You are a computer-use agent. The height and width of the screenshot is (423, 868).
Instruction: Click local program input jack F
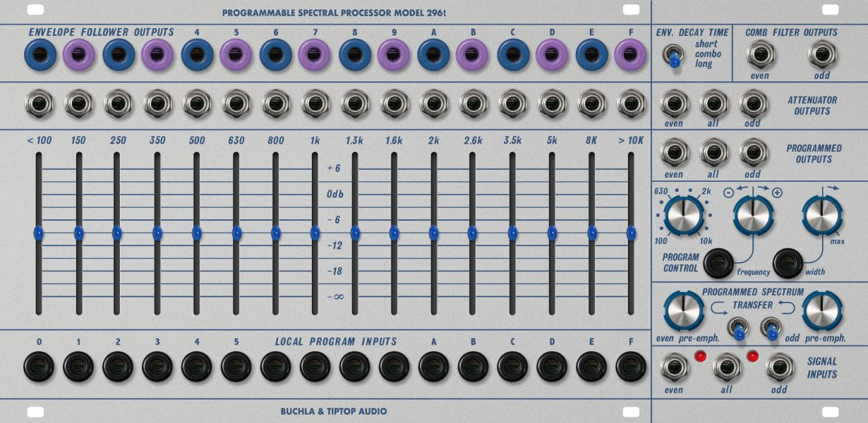click(628, 366)
